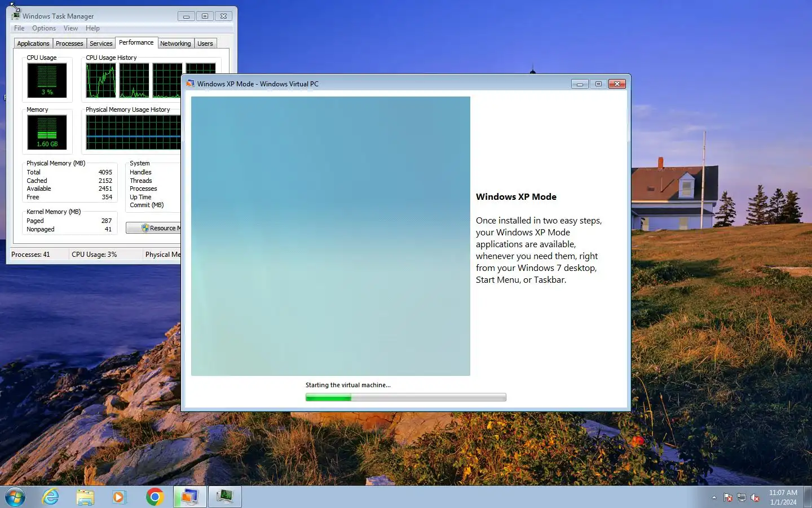Click the Memory usage meter graph
The image size is (812, 508).
click(x=47, y=132)
